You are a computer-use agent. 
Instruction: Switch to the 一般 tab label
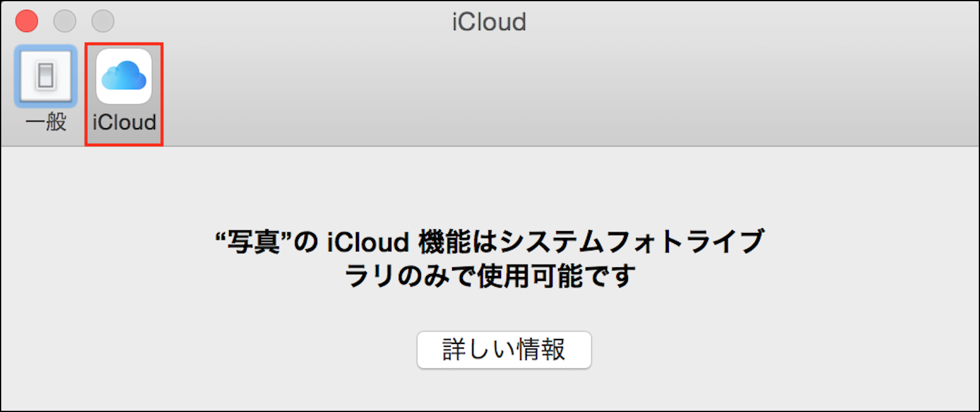[46, 122]
